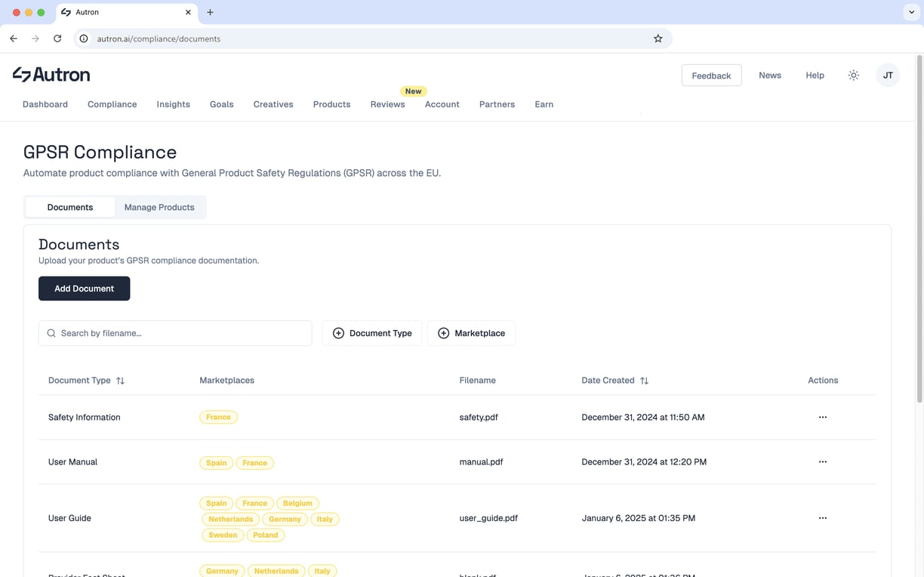Open the News link
Screen dimensions: 924x577
(770, 76)
